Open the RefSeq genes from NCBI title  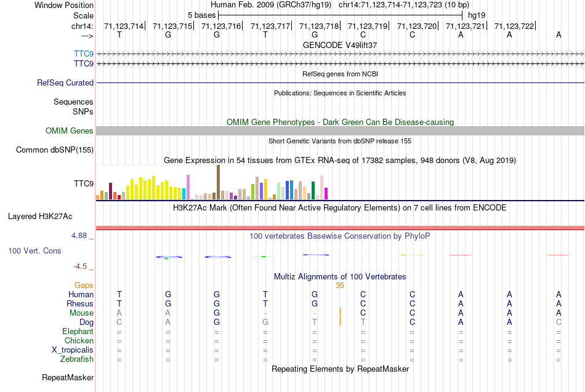pyautogui.click(x=340, y=74)
